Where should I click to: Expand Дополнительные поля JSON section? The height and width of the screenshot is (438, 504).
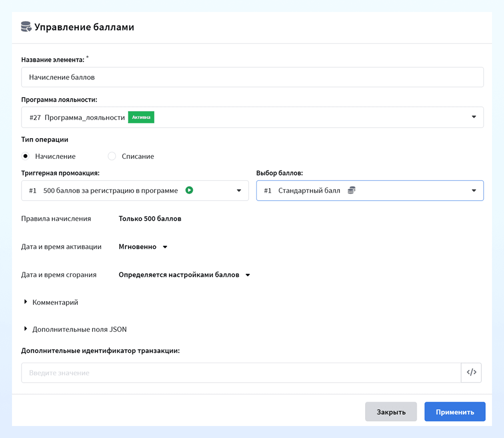(75, 329)
